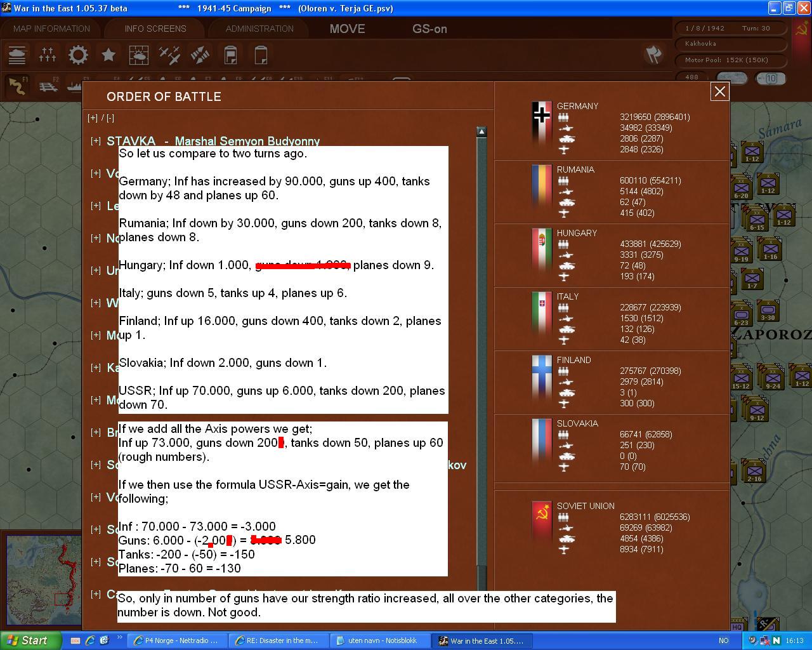This screenshot has height=650, width=812.
Task: Click the air doctrine planes icon
Action: point(169,55)
